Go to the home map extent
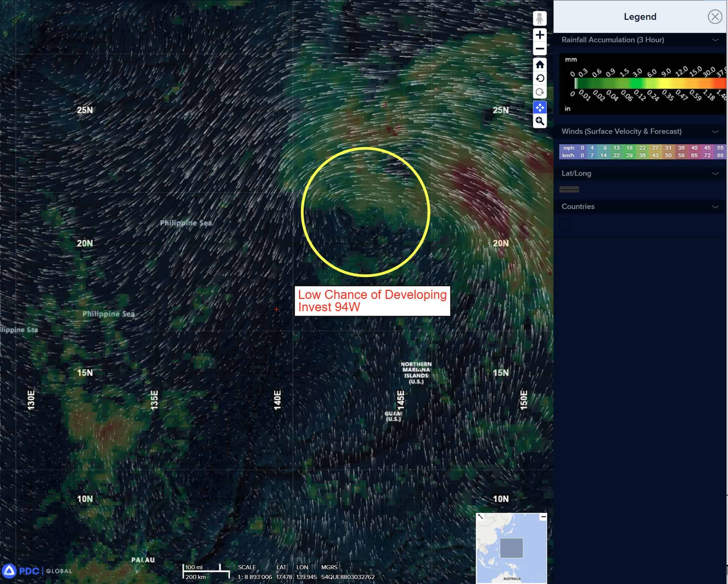 point(539,64)
